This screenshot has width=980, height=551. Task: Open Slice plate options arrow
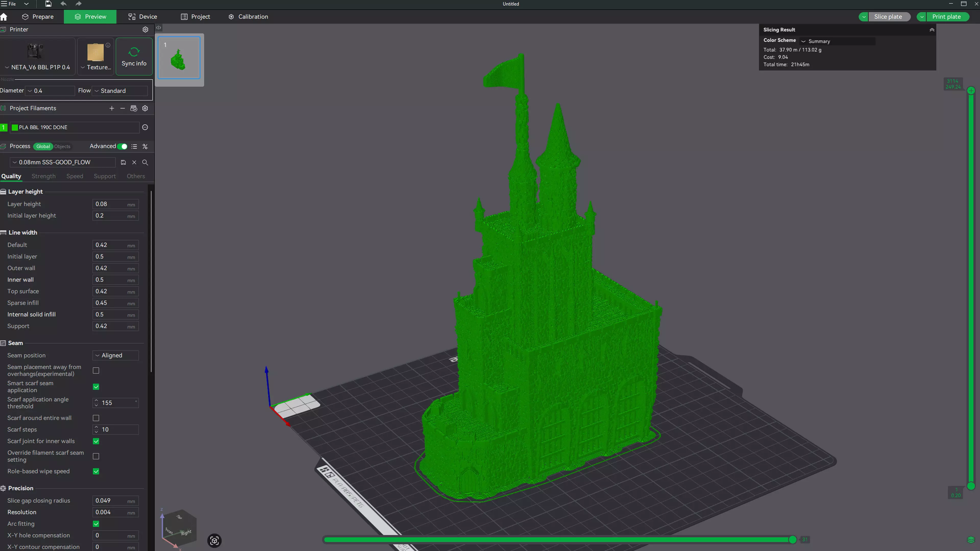(x=863, y=17)
